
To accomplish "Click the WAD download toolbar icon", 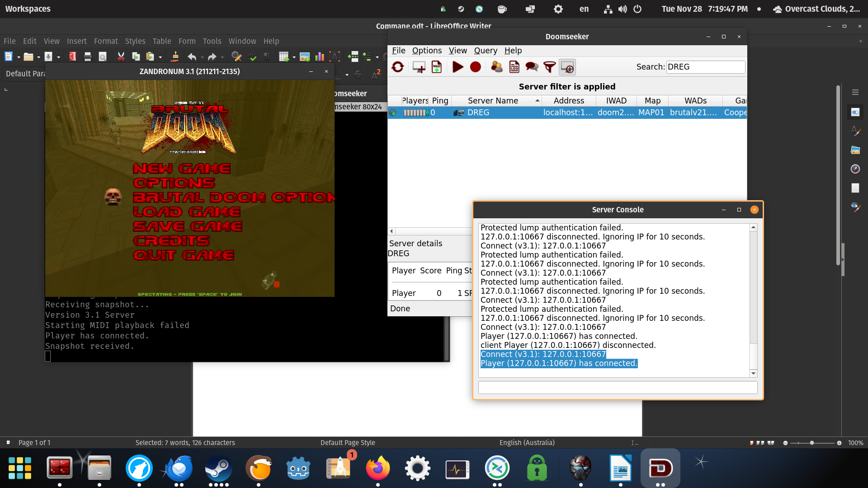I will point(437,67).
